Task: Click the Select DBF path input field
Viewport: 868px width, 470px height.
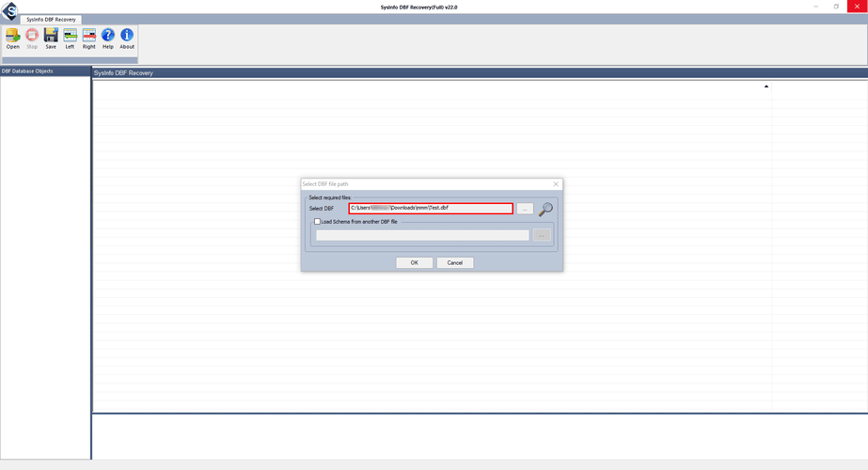Action: (431, 208)
